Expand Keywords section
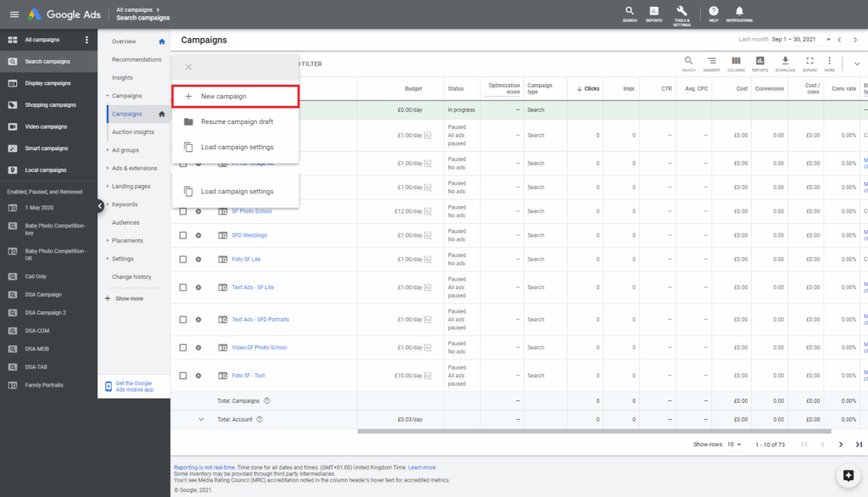 [123, 204]
